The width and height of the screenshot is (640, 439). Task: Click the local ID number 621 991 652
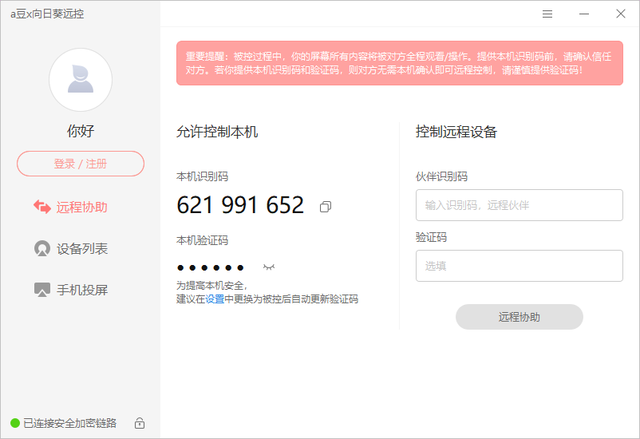[x=240, y=205]
